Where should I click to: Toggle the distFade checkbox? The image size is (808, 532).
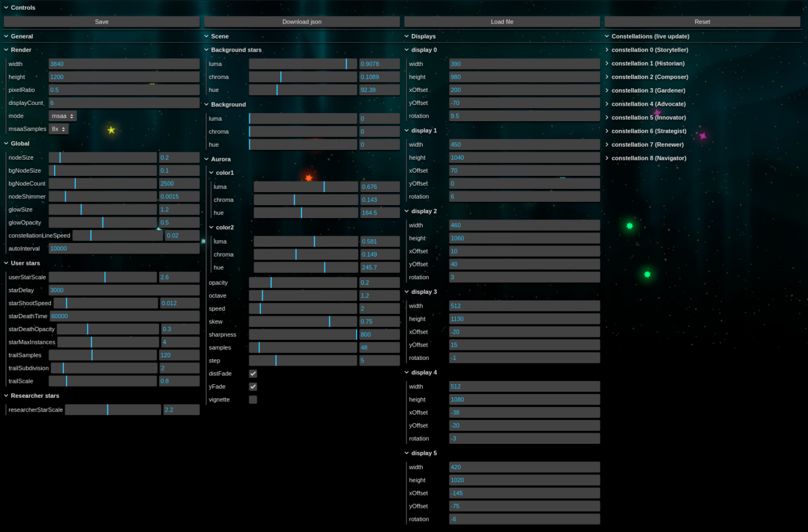253,374
